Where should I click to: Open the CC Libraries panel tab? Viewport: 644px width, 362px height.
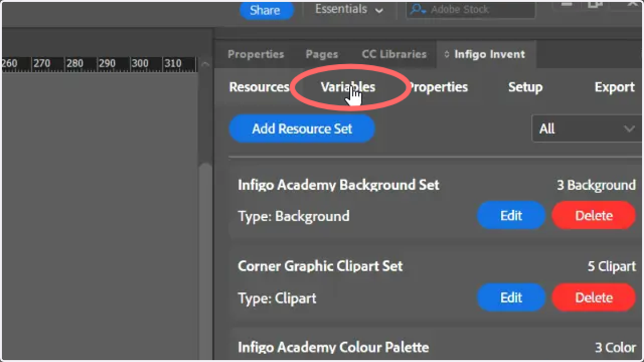tap(394, 54)
